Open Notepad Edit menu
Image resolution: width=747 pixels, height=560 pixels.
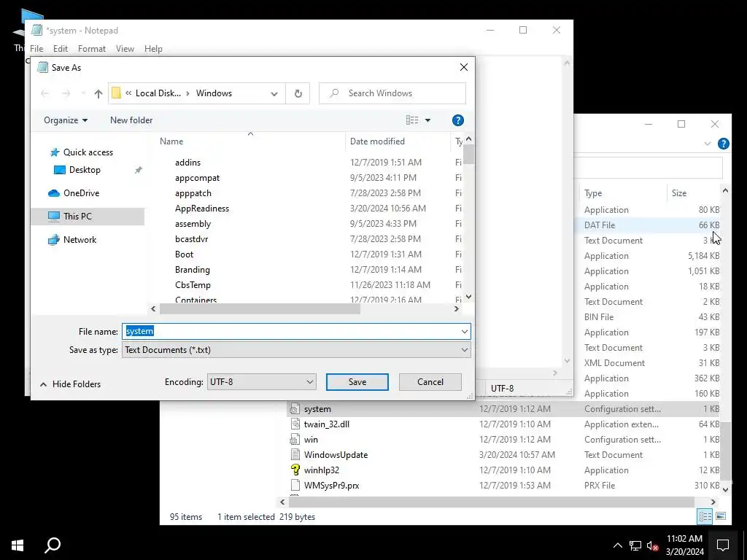(60, 49)
